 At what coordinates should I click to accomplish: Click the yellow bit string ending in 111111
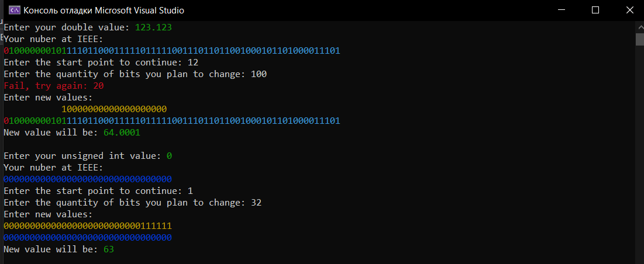click(x=88, y=226)
